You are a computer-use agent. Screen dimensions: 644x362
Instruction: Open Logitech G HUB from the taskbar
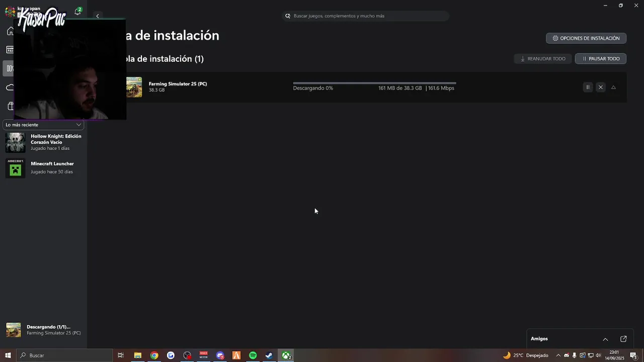click(x=171, y=355)
